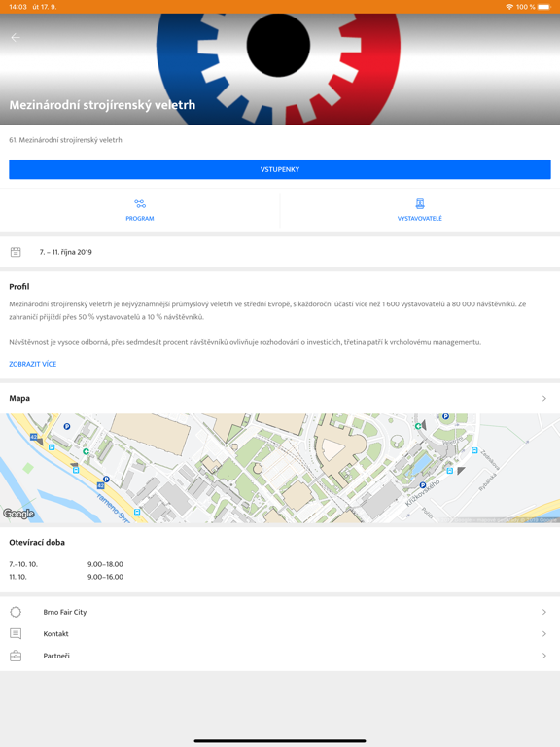This screenshot has height=747, width=560.
Task: Open the VSTUPENKY tickets button
Action: pos(280,169)
